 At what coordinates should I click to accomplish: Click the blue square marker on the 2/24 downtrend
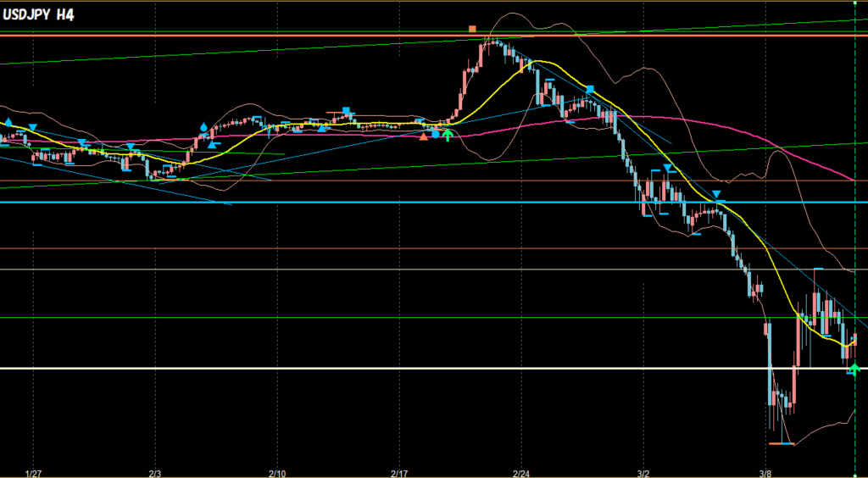590,89
